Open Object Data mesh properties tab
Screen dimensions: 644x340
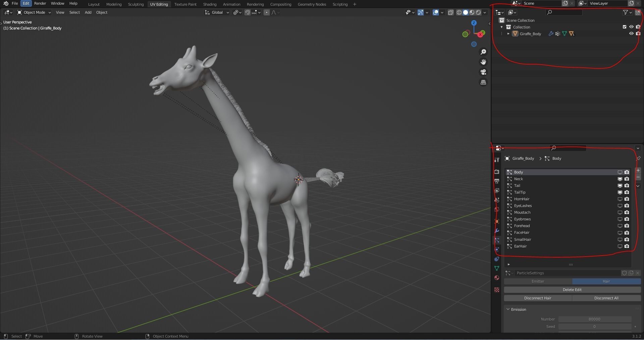pyautogui.click(x=497, y=268)
